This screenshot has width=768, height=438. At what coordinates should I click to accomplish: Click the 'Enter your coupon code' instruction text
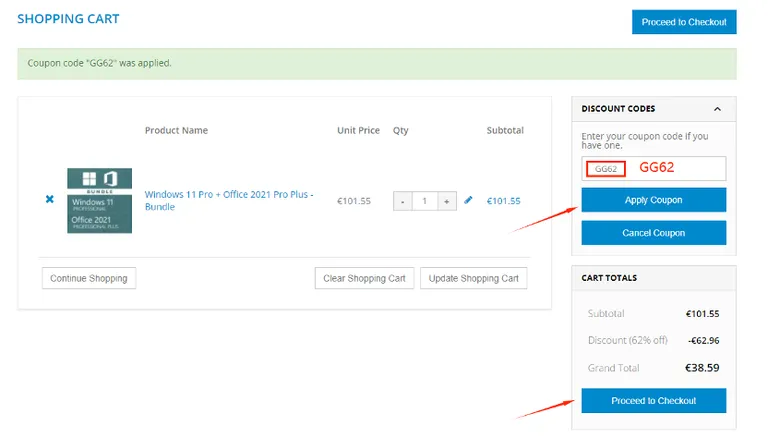pos(645,141)
